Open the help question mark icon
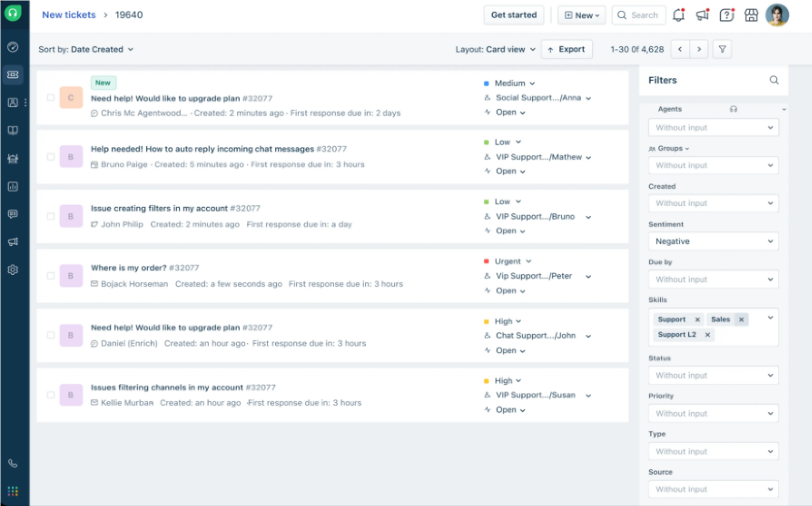The width and height of the screenshot is (812, 506). point(726,15)
